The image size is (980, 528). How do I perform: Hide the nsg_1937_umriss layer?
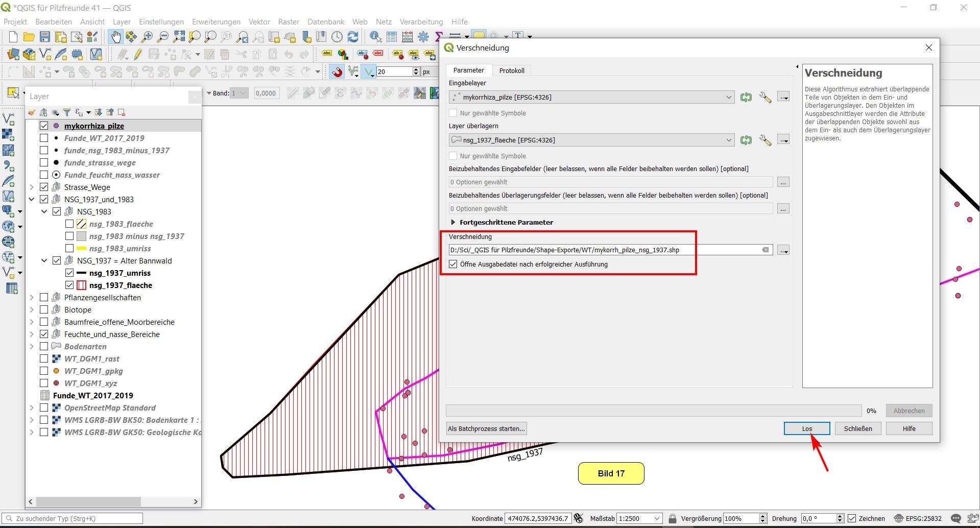click(69, 273)
